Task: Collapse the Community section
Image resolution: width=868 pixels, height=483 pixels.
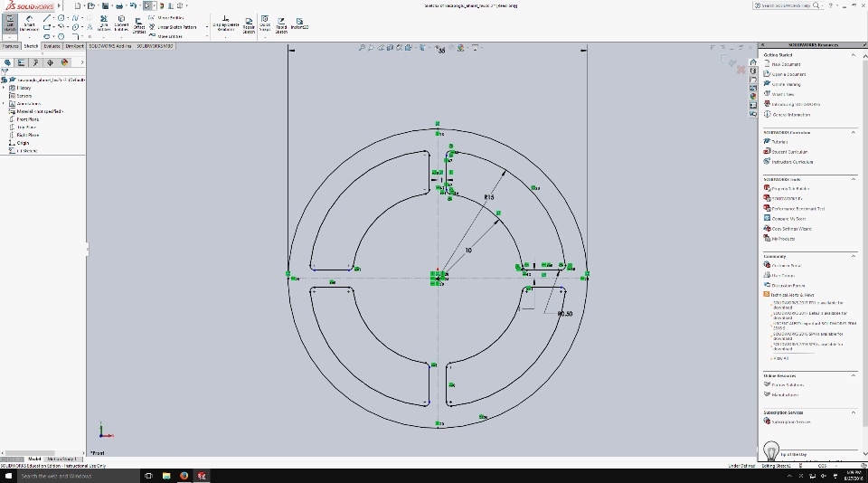Action: pos(853,256)
